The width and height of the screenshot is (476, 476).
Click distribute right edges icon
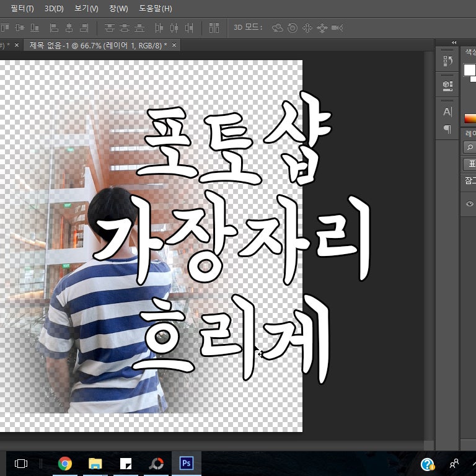pos(189,28)
